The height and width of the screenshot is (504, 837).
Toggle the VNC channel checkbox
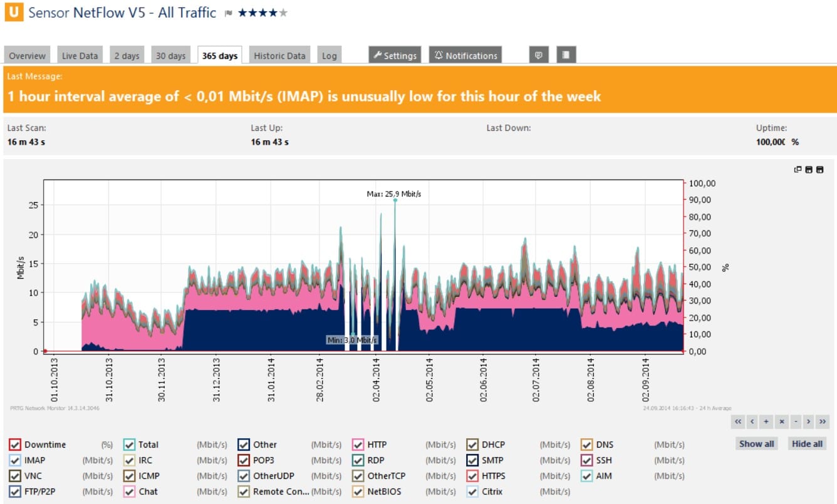(x=15, y=476)
